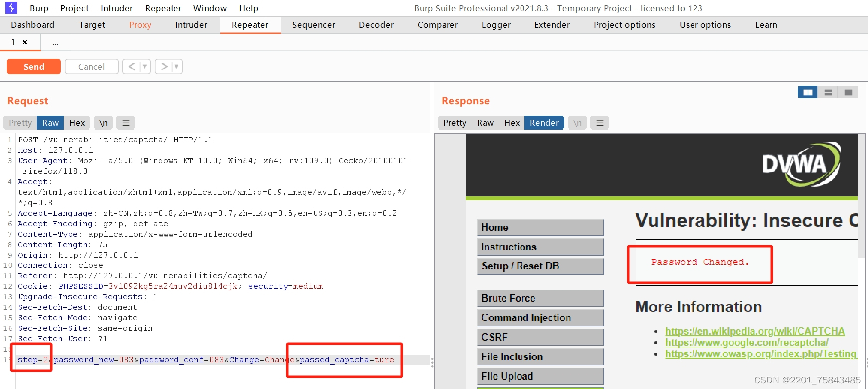Open the Learn tab
The width and height of the screenshot is (868, 389).
coord(766,25)
